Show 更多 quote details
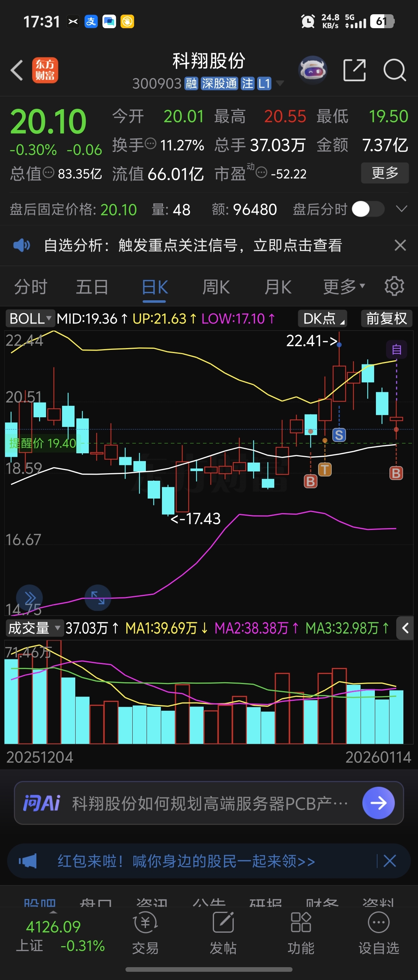 pyautogui.click(x=385, y=173)
